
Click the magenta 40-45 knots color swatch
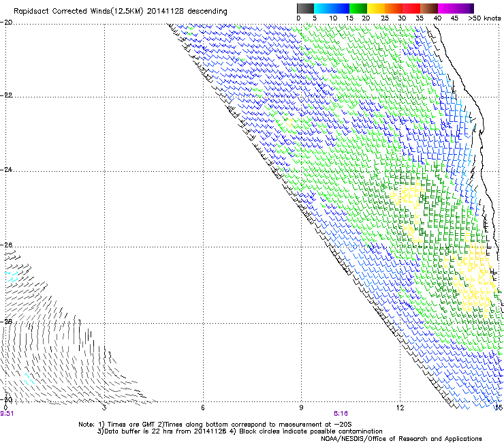[447, 8]
